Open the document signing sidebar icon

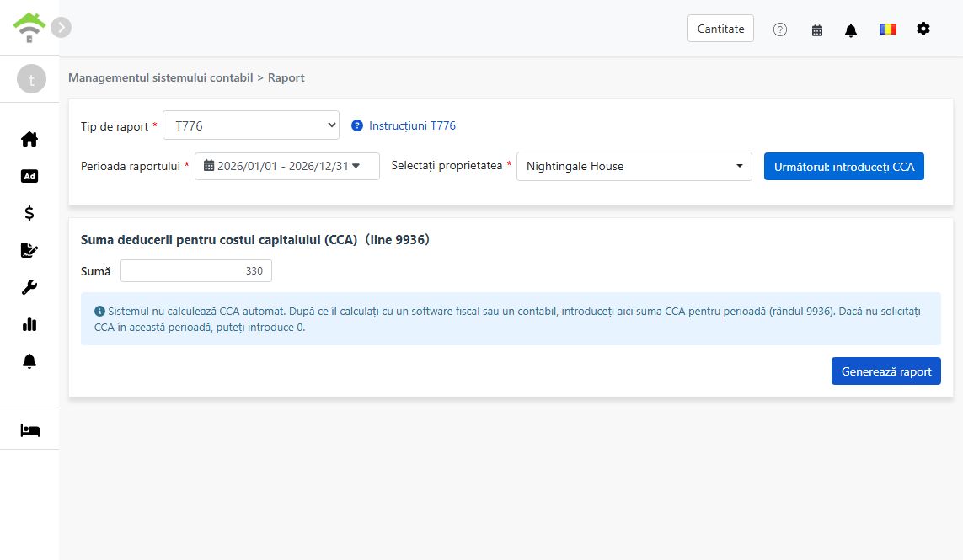coord(29,250)
